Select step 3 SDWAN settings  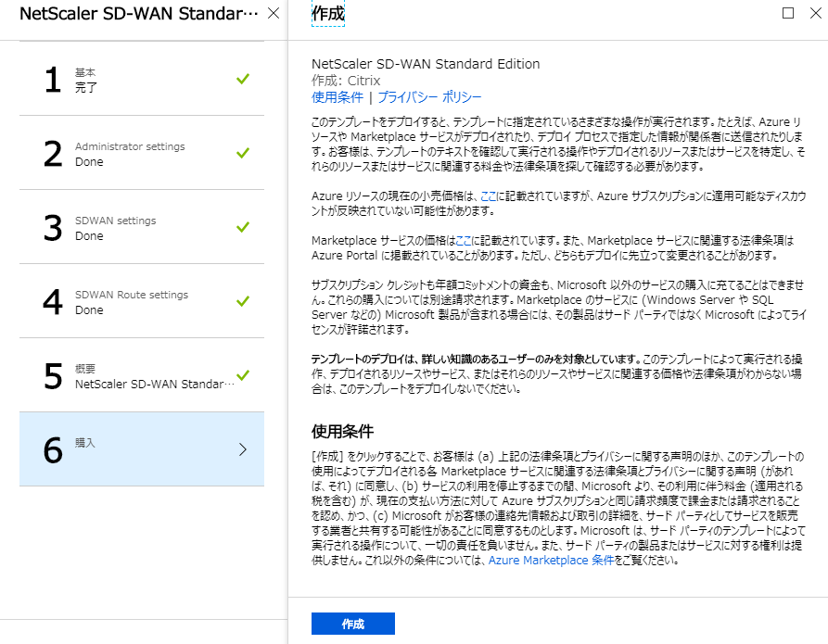(142, 228)
